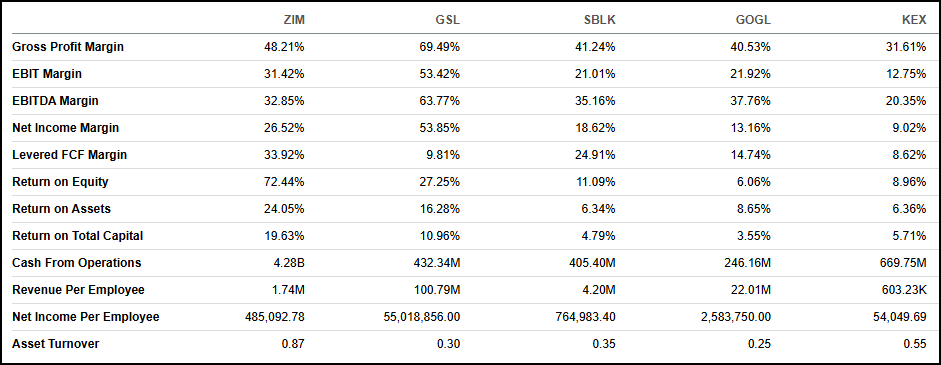
Task: Click the Levered FCF Margin label
Action: [x=70, y=155]
